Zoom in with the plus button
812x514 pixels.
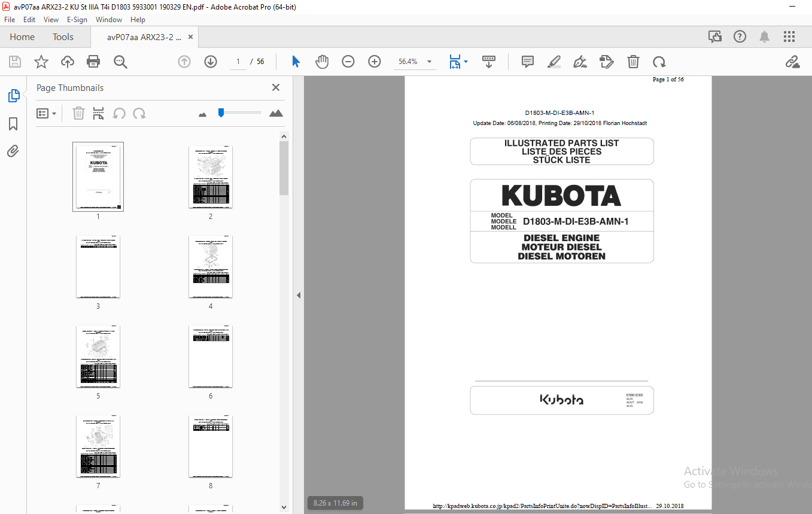(x=375, y=62)
